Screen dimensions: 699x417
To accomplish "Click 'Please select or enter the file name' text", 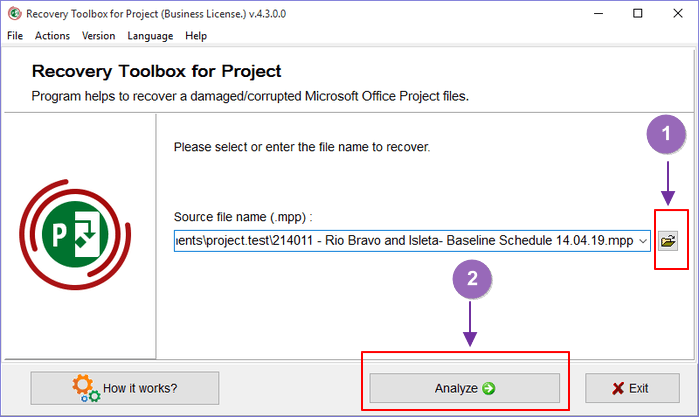I will point(302,147).
